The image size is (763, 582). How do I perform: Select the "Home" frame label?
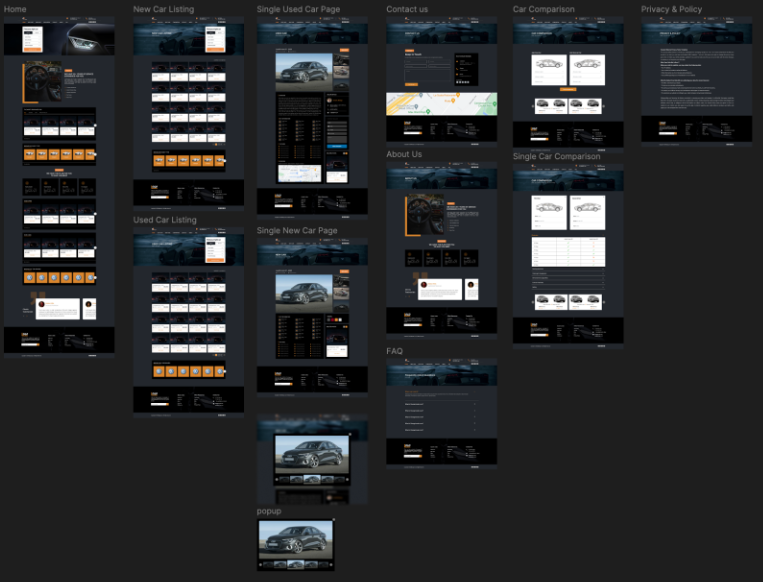point(15,9)
